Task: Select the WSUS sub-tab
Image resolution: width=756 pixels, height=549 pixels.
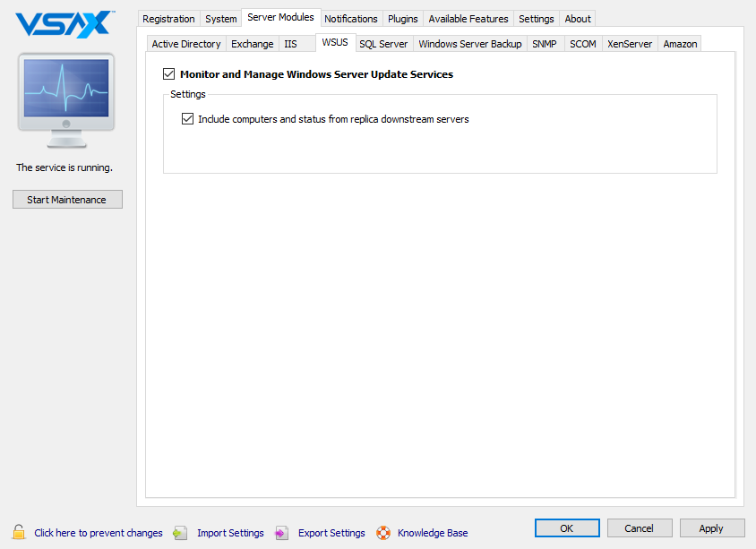Action: (335, 42)
